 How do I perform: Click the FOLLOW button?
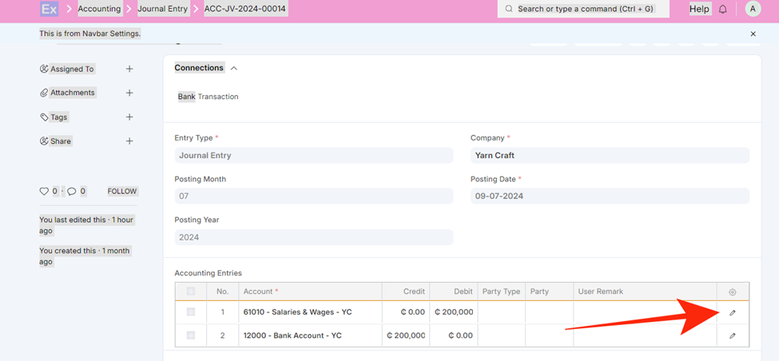[x=122, y=191]
